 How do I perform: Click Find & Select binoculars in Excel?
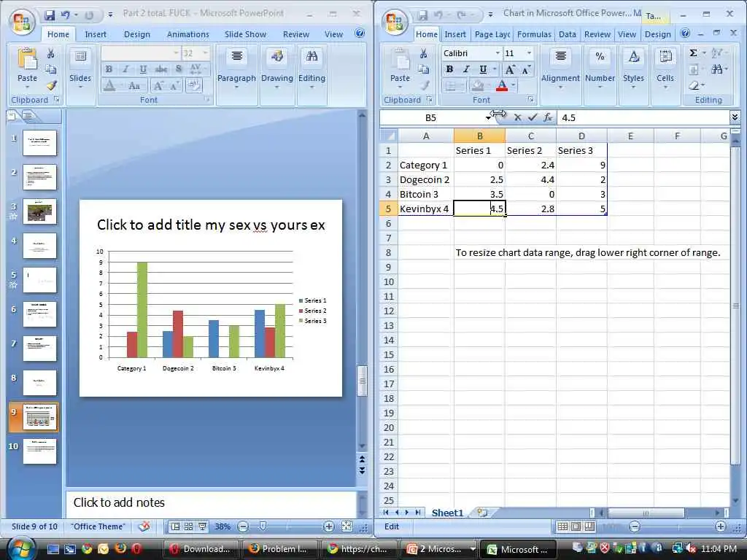point(716,69)
